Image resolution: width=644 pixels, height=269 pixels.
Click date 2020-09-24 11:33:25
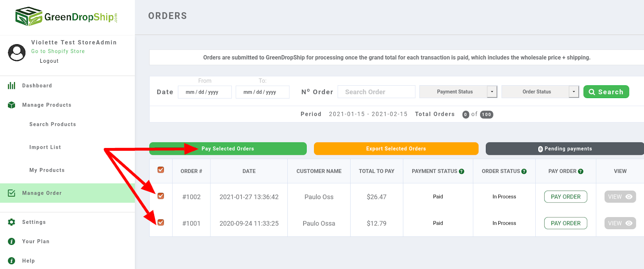249,224
